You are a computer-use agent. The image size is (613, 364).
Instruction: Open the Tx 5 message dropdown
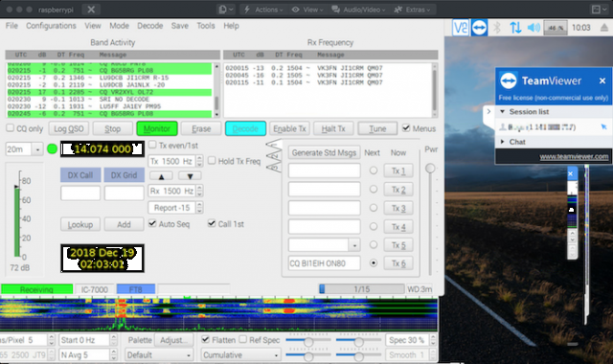pos(354,245)
